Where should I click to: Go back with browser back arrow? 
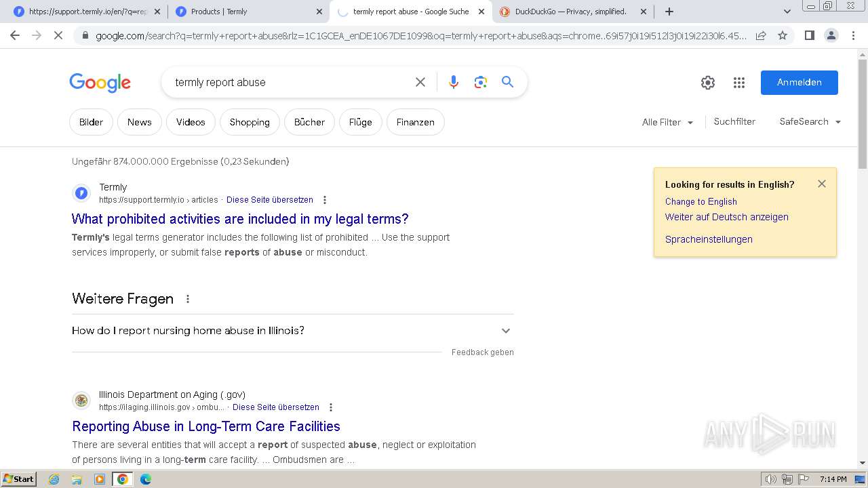(15, 35)
